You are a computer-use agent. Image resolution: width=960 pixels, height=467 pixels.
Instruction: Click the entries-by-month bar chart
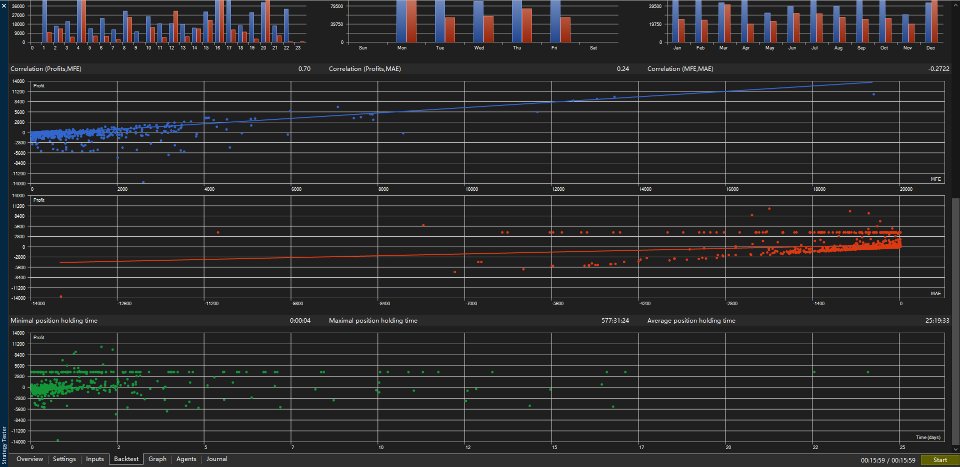[x=798, y=24]
